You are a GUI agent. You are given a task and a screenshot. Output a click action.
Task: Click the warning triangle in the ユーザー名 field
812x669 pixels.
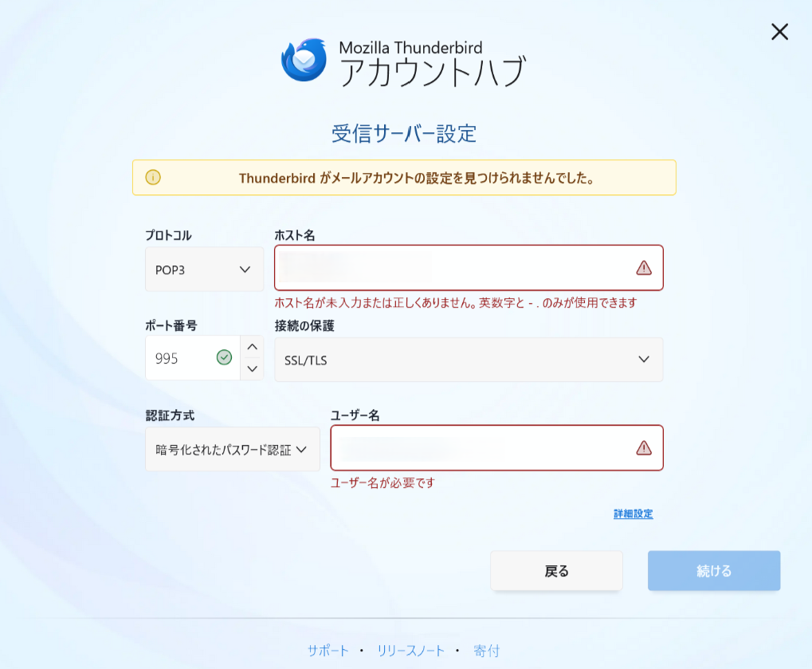644,448
